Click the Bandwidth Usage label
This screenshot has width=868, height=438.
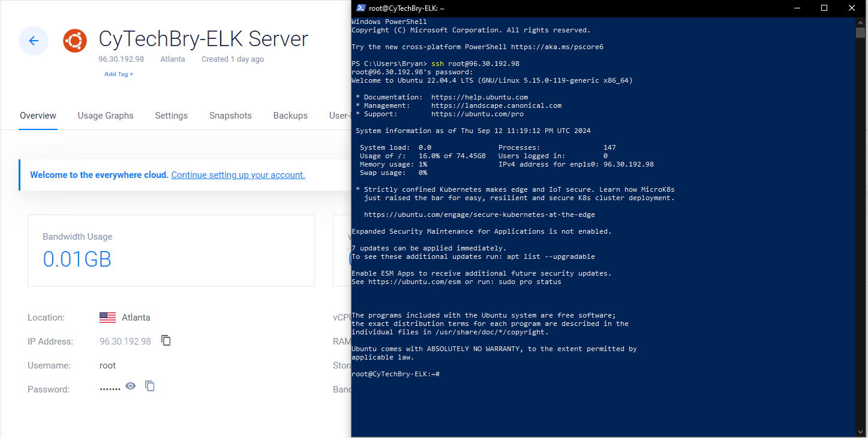point(77,237)
